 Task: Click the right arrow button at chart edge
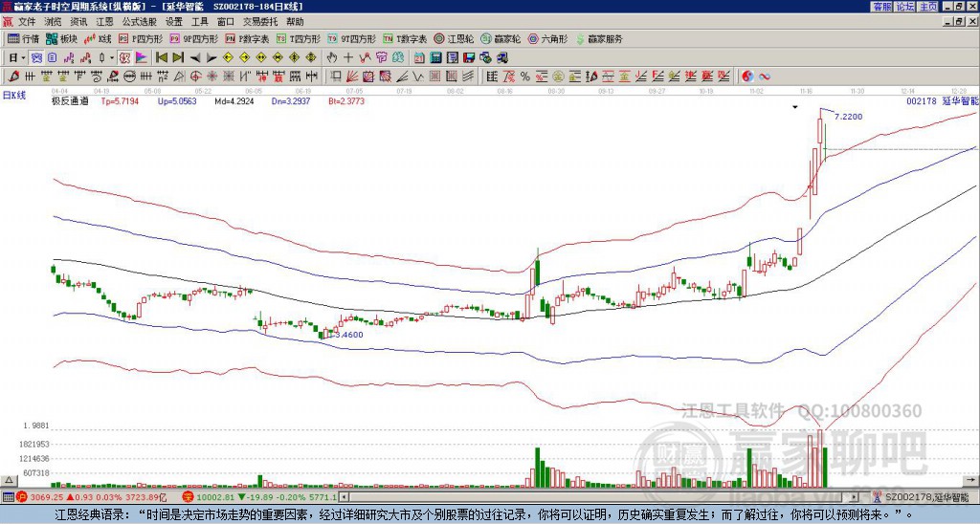click(x=972, y=480)
